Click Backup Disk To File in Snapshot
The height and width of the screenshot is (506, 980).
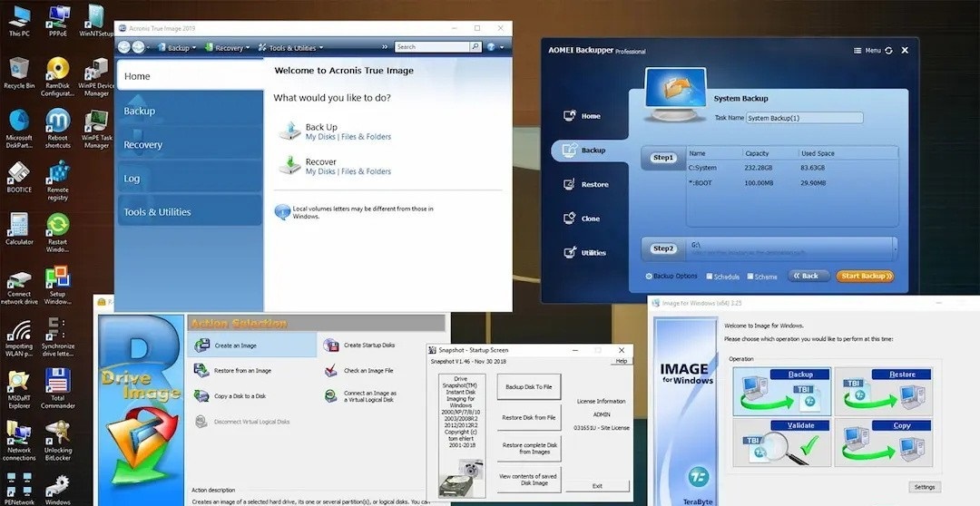(x=529, y=386)
